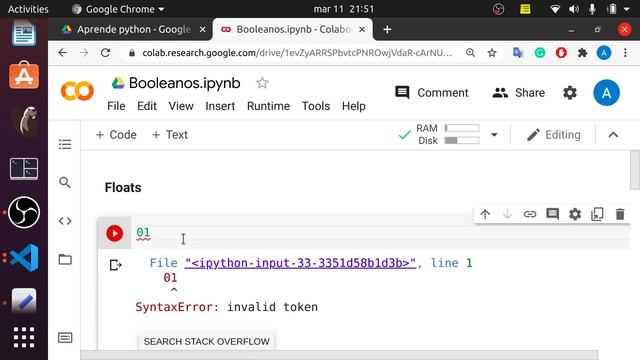
Task: Open the View menu
Action: (181, 106)
